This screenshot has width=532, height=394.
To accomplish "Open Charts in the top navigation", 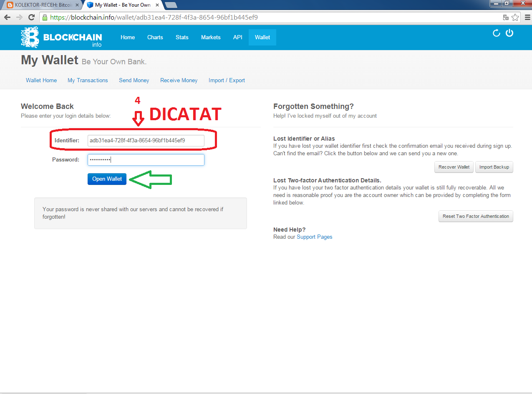I will point(155,37).
